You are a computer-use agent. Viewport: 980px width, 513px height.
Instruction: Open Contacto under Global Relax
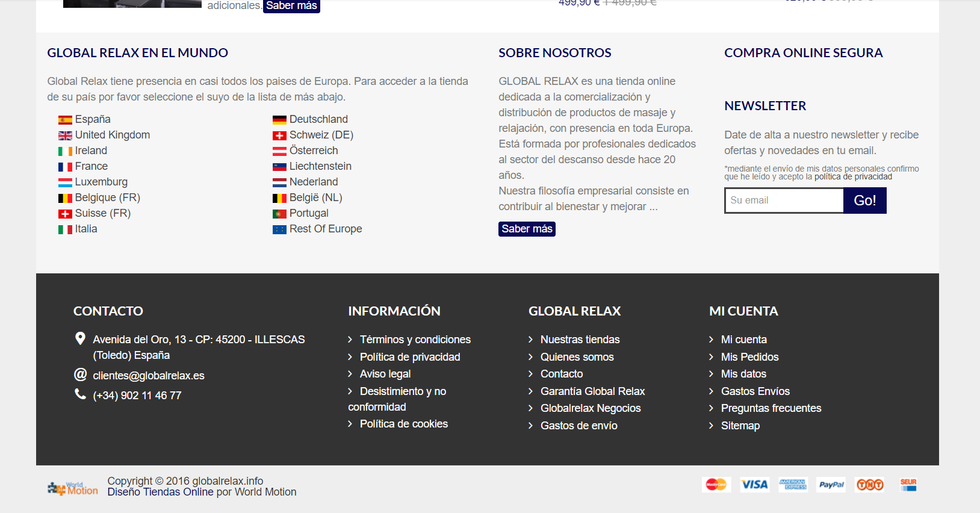pyautogui.click(x=562, y=374)
